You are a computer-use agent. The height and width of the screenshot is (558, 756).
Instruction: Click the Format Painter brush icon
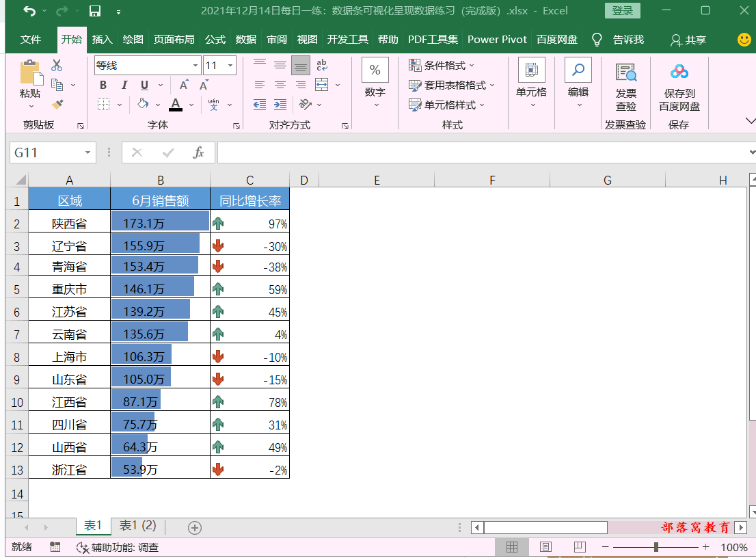click(x=57, y=104)
